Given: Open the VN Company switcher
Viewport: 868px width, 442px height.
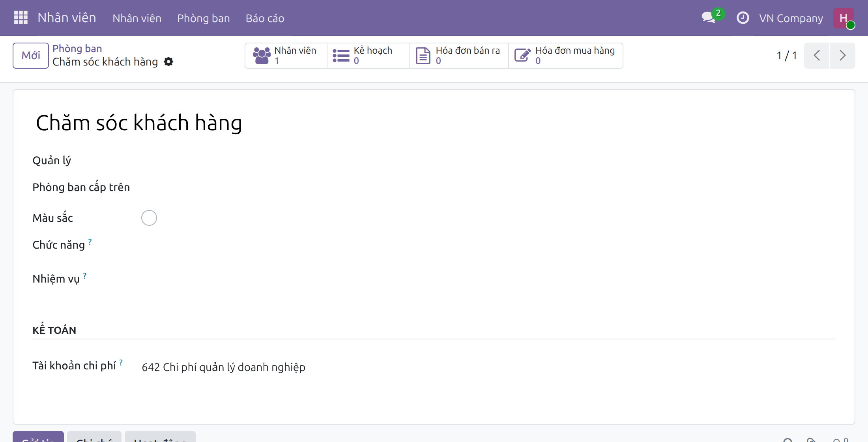Looking at the screenshot, I should 791,18.
